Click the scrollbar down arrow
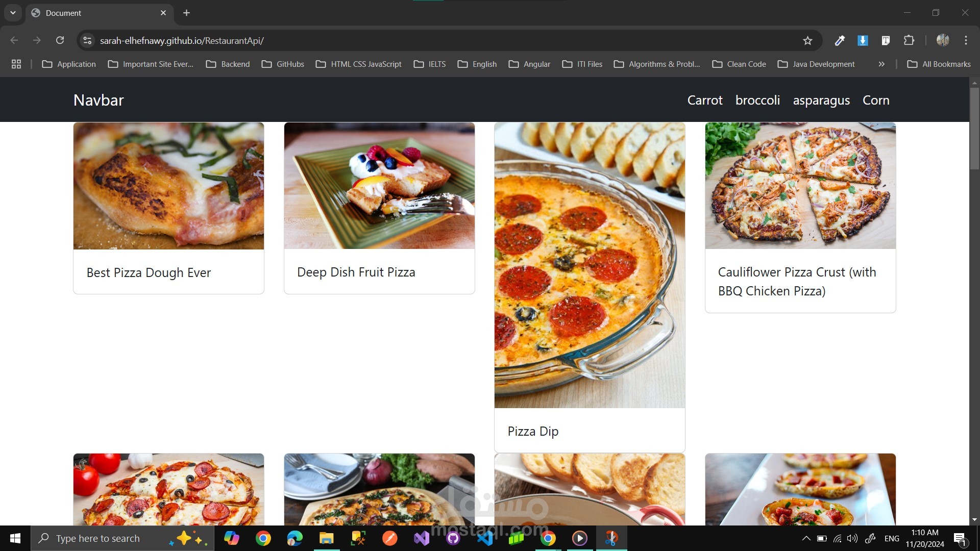The image size is (980, 551). [974, 520]
